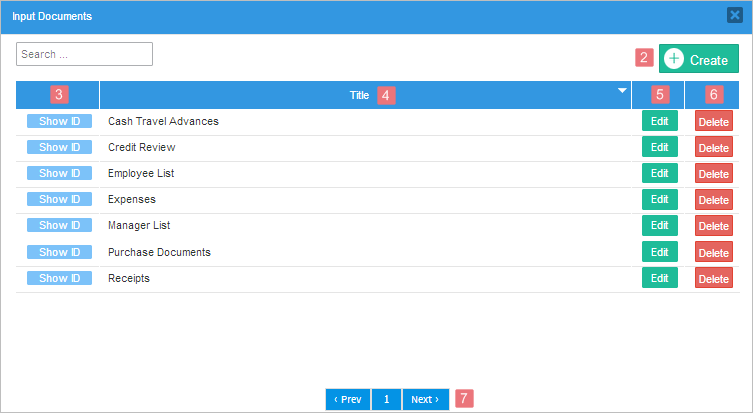Sort by the Title column header
The image size is (753, 413).
click(x=359, y=95)
